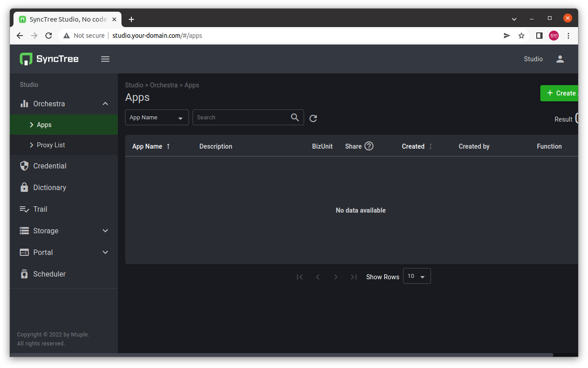Expand the Storage section
588x368 pixels.
click(105, 231)
